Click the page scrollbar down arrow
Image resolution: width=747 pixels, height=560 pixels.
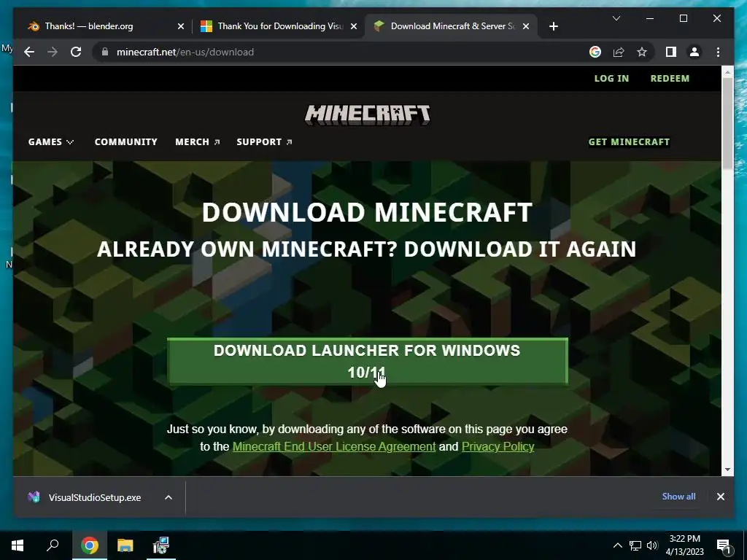(727, 470)
